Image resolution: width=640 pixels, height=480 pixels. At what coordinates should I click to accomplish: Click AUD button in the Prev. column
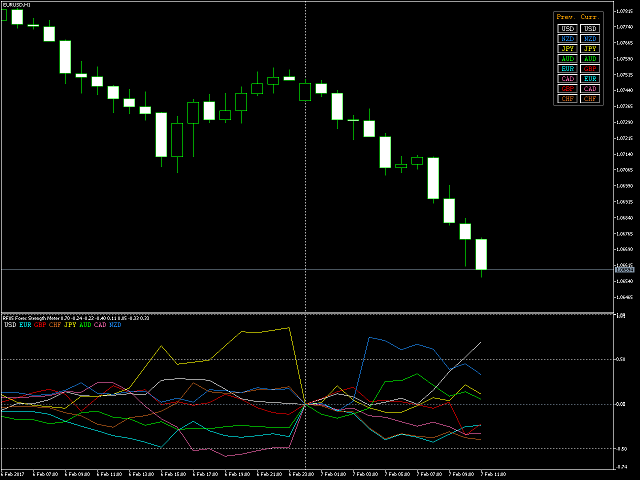point(568,58)
